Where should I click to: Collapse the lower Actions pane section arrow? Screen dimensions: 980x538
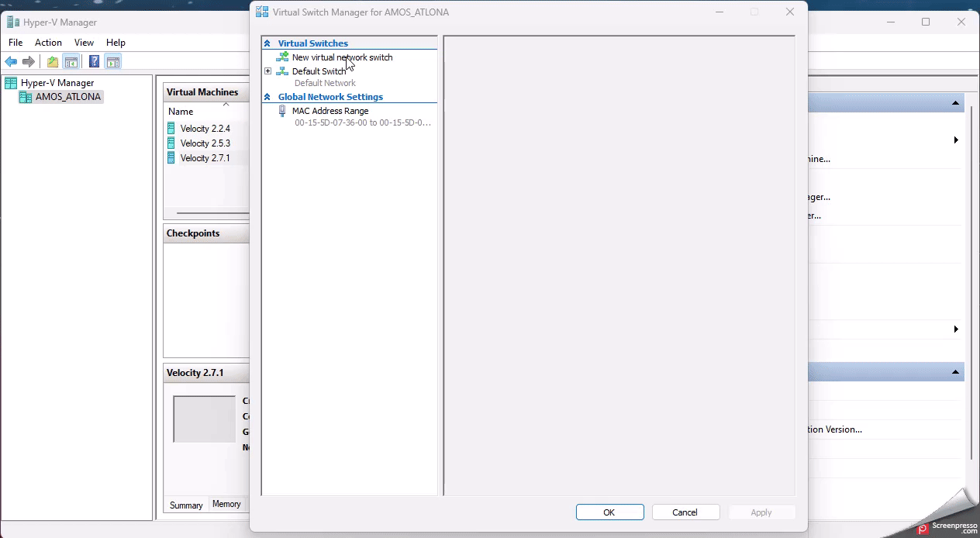pos(956,372)
